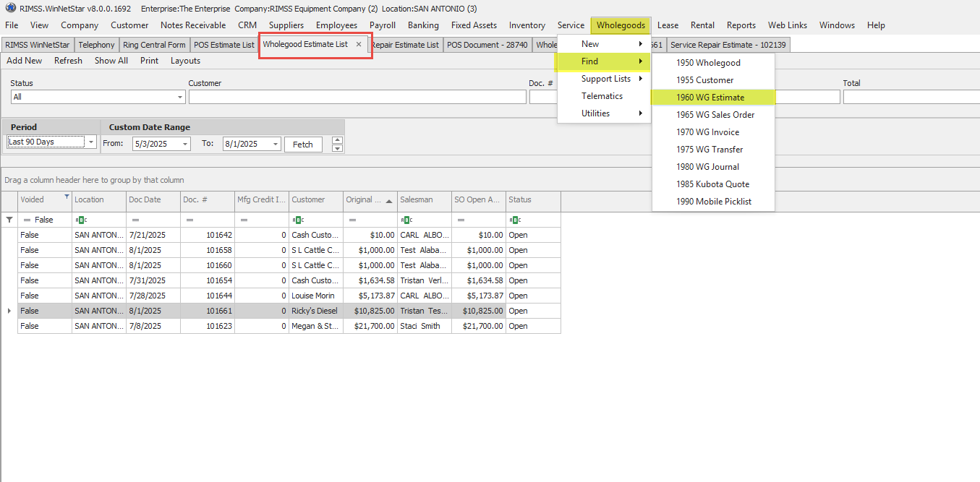
Task: Click Layouts toolbar button
Action: coord(185,61)
